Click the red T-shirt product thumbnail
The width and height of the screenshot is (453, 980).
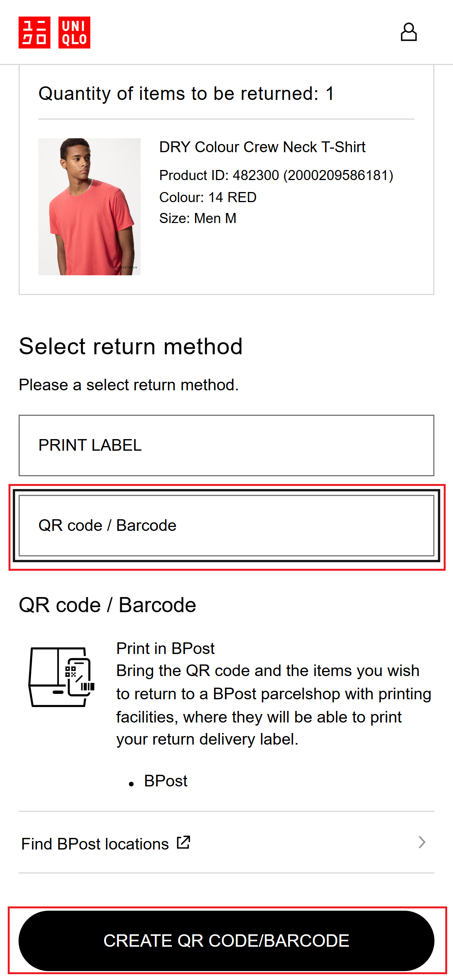pyautogui.click(x=89, y=206)
